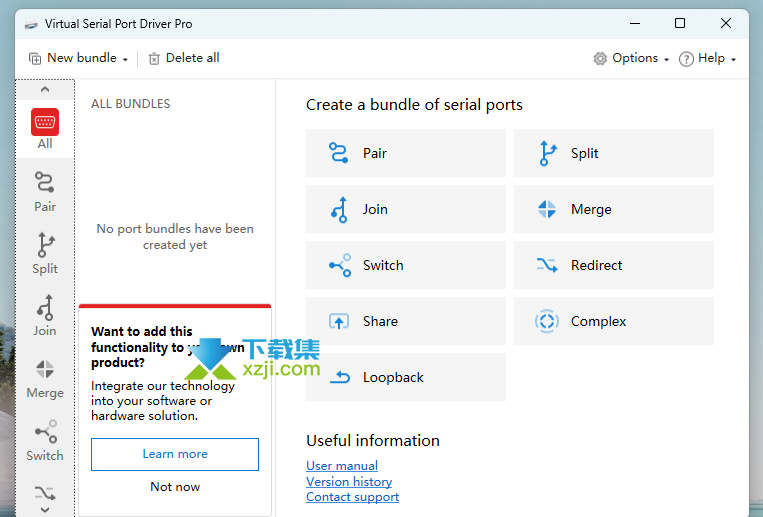This screenshot has width=763, height=517.
Task: Create a Share bundle from the main panel
Action: coord(406,321)
